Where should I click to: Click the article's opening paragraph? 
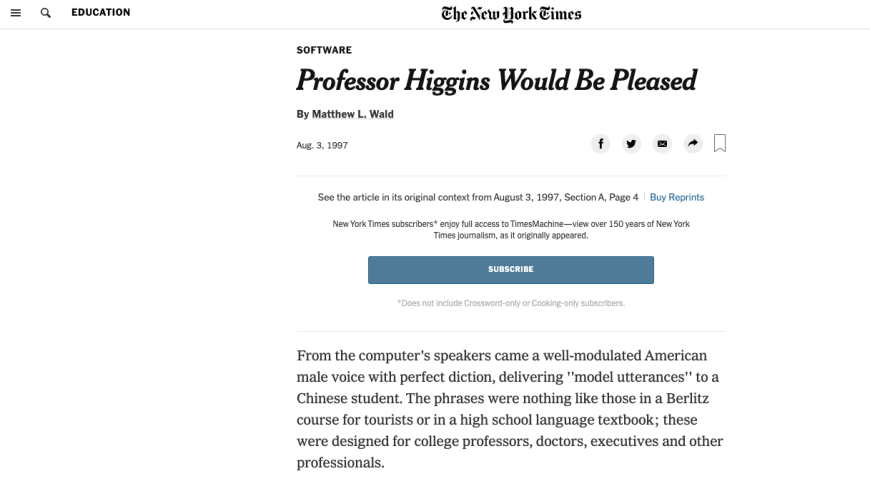[510, 410]
